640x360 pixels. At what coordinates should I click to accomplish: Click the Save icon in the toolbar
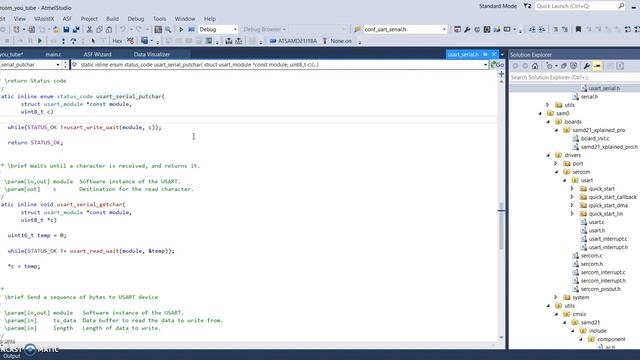pos(66,29)
